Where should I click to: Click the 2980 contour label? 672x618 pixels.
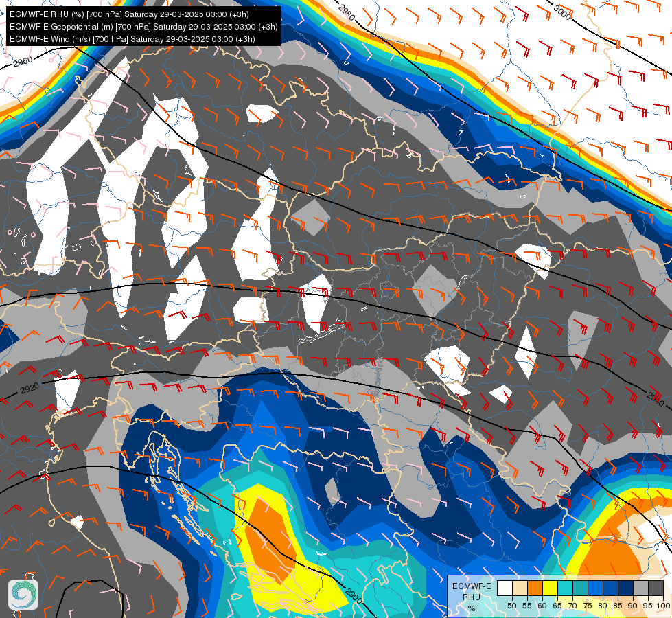coord(346,12)
